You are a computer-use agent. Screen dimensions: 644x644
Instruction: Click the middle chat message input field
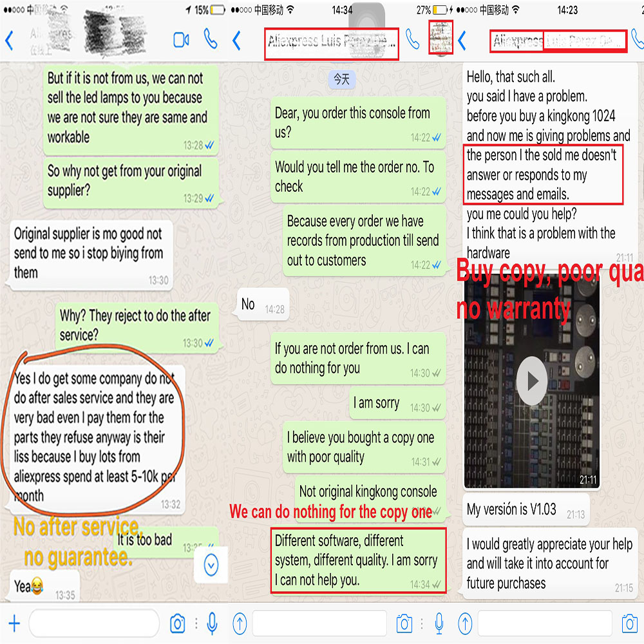click(320, 623)
